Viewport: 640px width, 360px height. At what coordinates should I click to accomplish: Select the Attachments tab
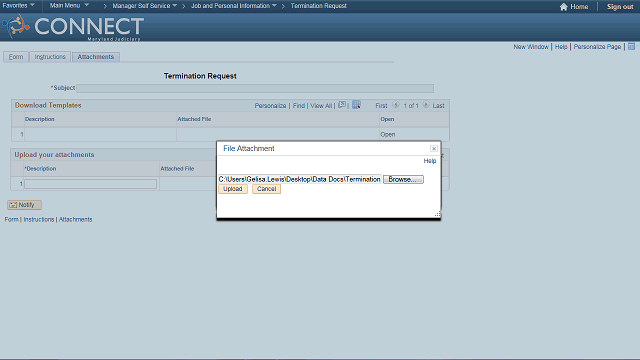[x=96, y=57]
